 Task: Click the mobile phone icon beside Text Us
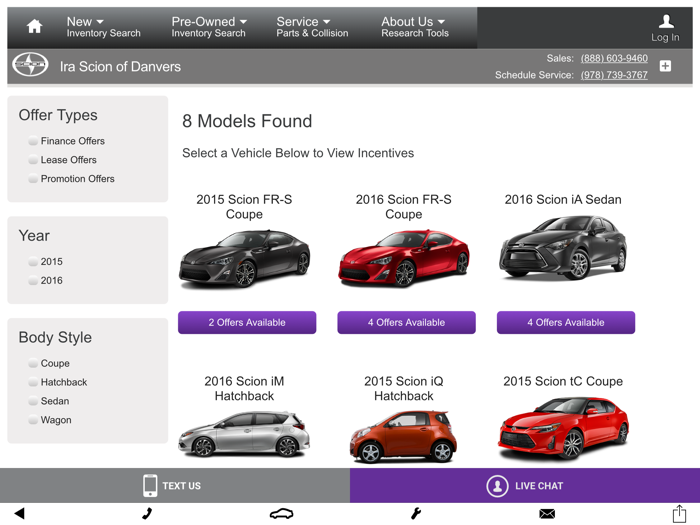click(x=150, y=486)
